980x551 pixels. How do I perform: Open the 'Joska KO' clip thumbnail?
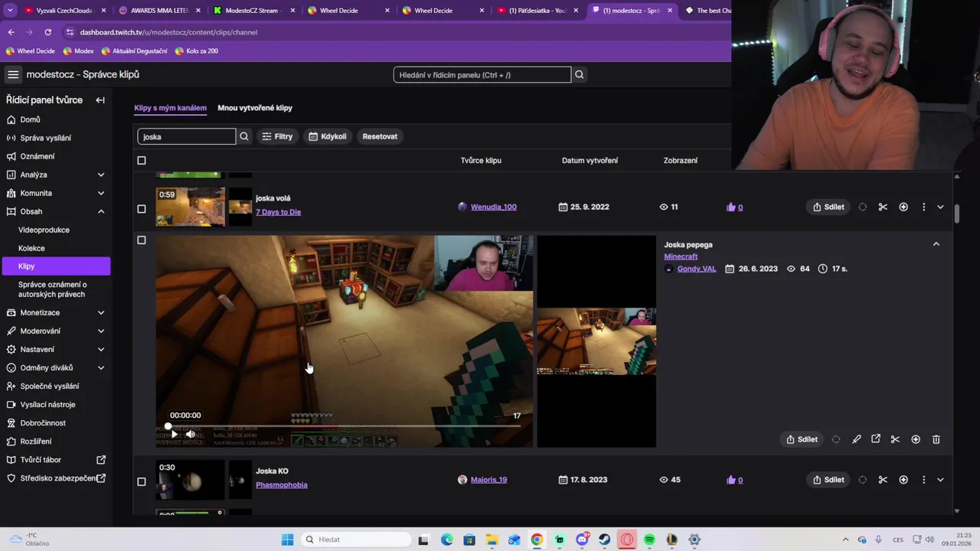click(x=191, y=479)
